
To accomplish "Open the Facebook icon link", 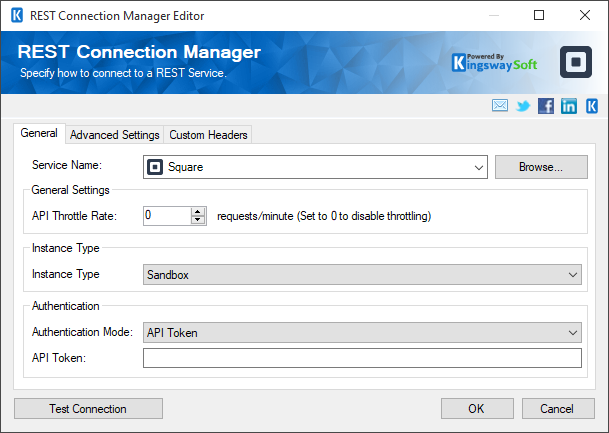I will point(546,106).
